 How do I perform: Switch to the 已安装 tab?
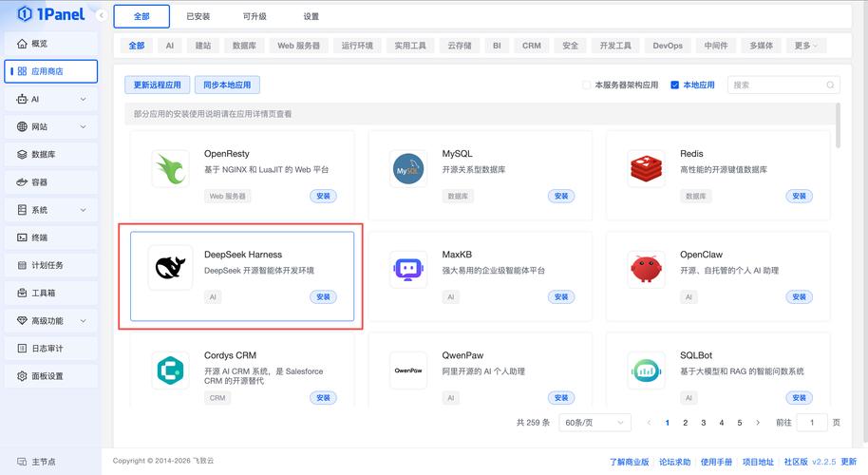[x=198, y=16]
